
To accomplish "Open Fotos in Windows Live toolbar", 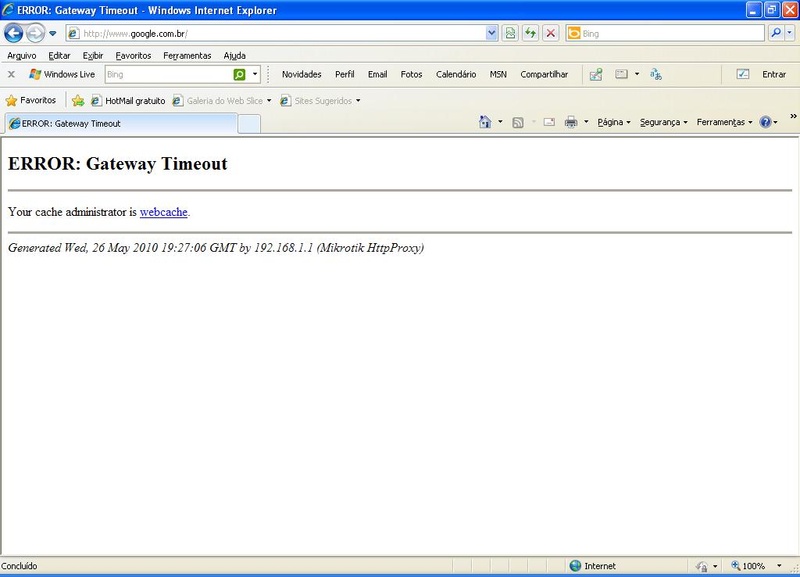I will [x=411, y=74].
